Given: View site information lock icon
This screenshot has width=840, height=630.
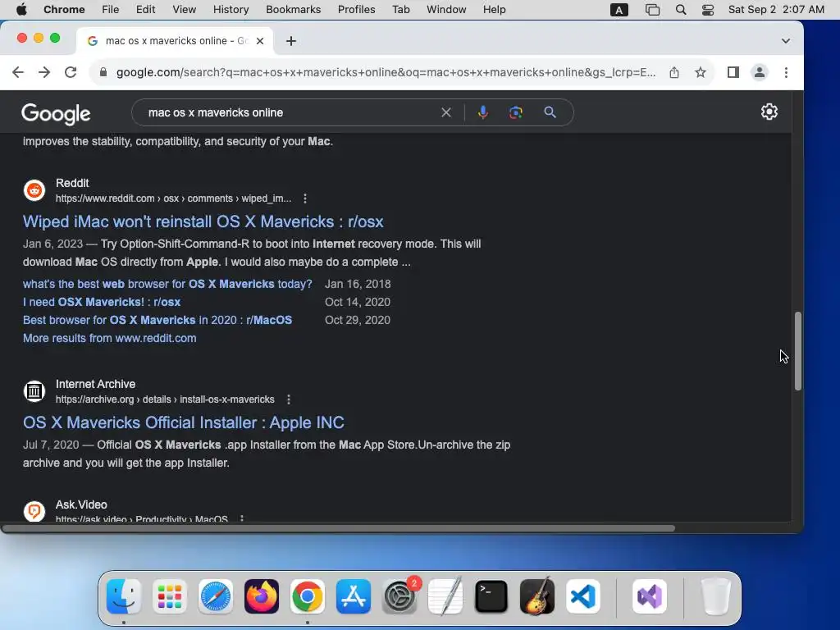Looking at the screenshot, I should coord(103,72).
